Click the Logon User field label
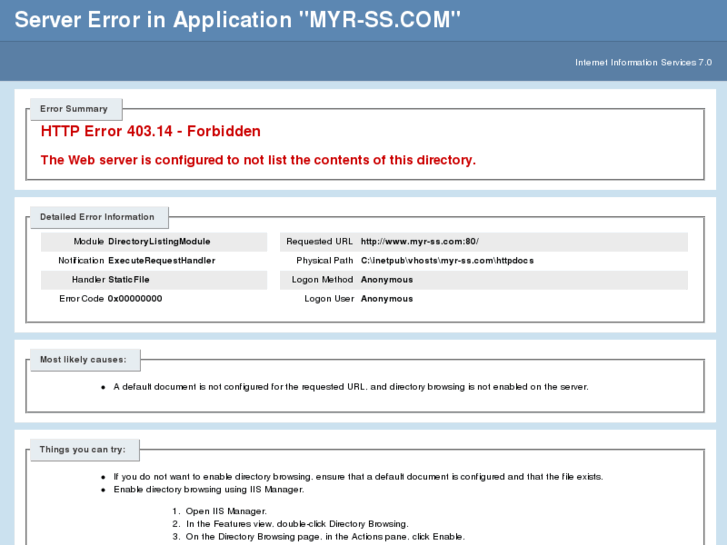 click(x=329, y=298)
